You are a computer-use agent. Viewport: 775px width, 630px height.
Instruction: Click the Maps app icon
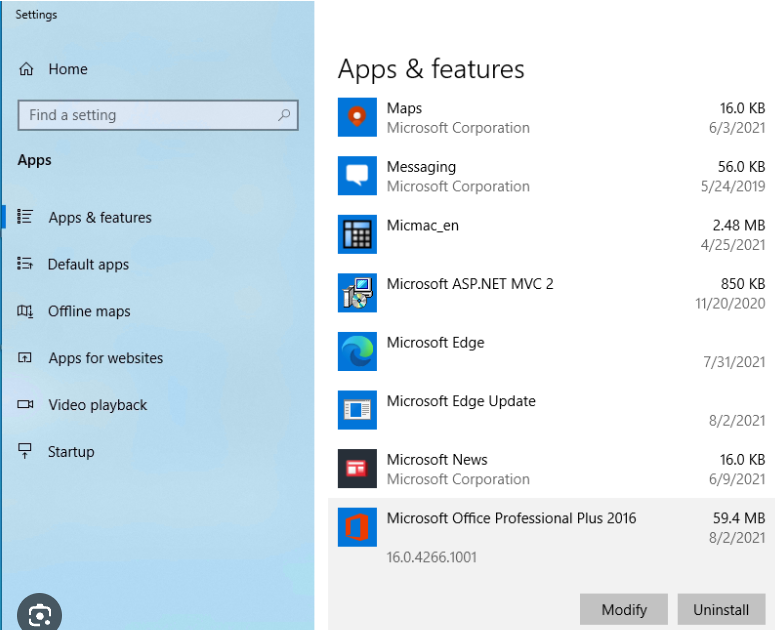[x=357, y=117]
